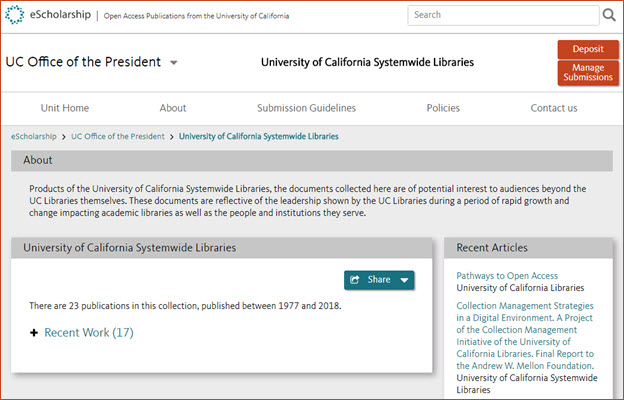Select Contact us in the navigation bar
This screenshot has height=400, width=624.
pyautogui.click(x=554, y=108)
